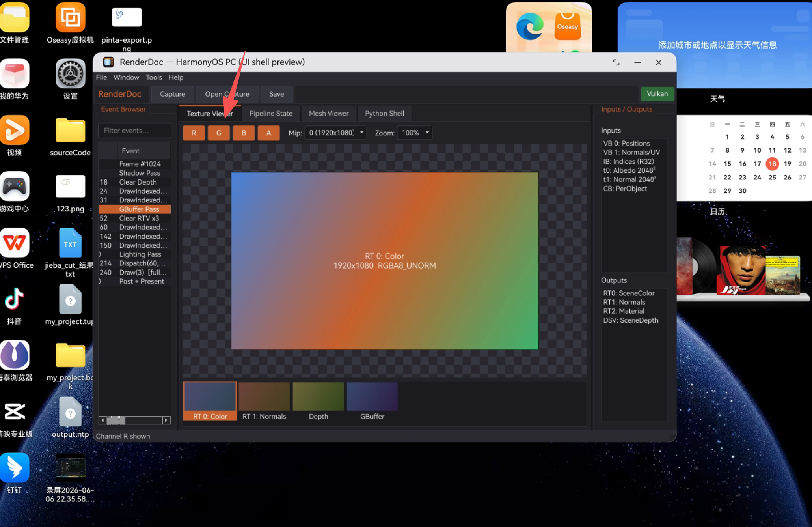Image resolution: width=812 pixels, height=527 pixels.
Task: Click the Capture button
Action: [x=172, y=94]
